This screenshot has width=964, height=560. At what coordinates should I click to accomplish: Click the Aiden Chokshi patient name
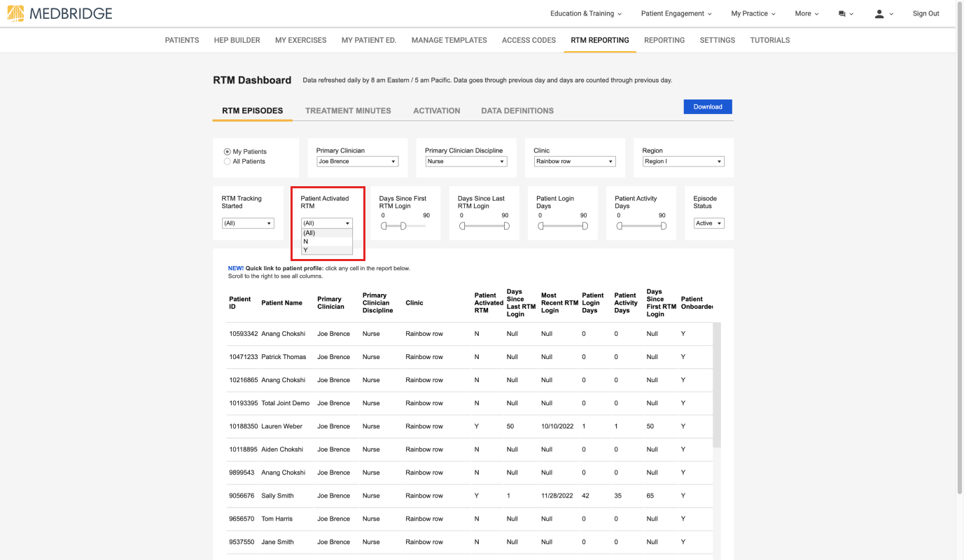pyautogui.click(x=282, y=449)
